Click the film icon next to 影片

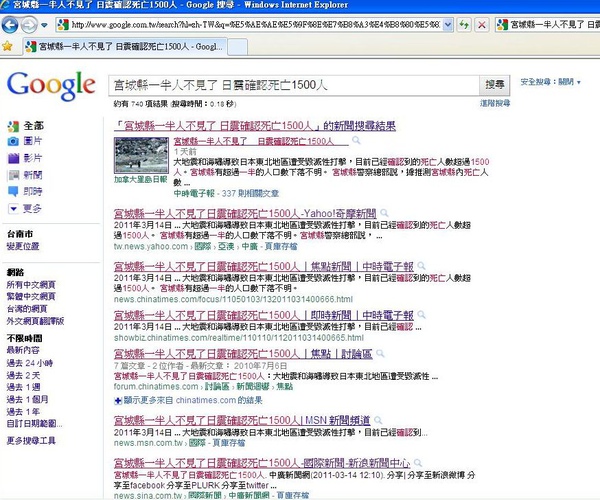[13, 158]
